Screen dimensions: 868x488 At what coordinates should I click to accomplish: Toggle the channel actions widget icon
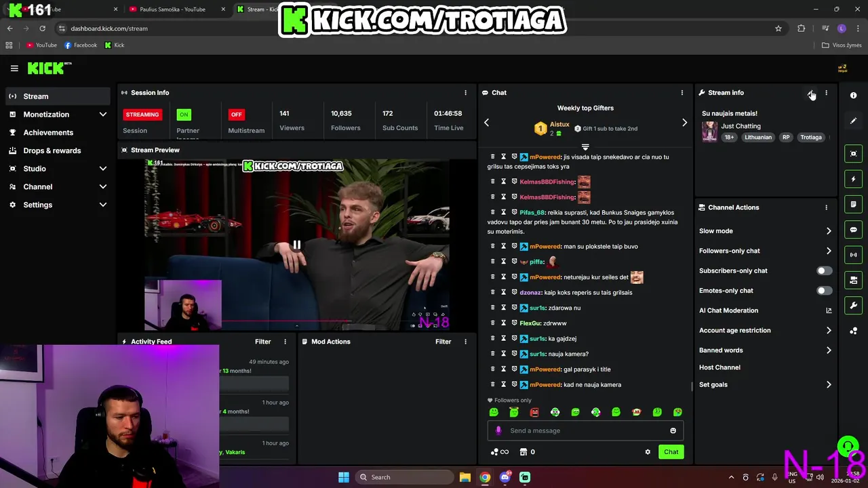pos(854,280)
